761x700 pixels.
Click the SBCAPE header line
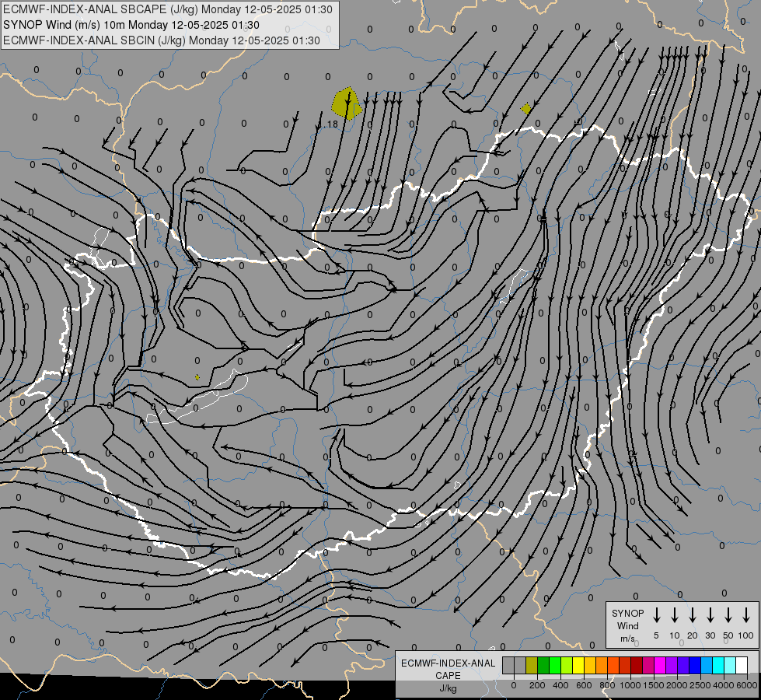(x=168, y=9)
